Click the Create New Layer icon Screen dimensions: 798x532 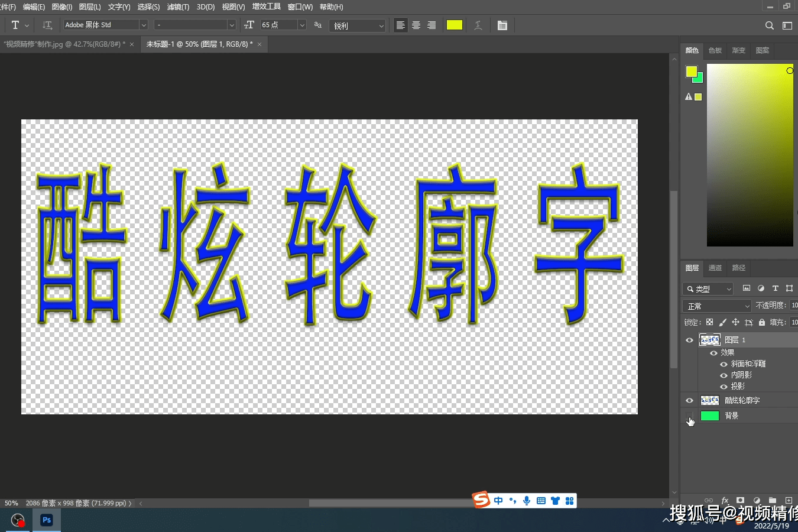coord(790,501)
